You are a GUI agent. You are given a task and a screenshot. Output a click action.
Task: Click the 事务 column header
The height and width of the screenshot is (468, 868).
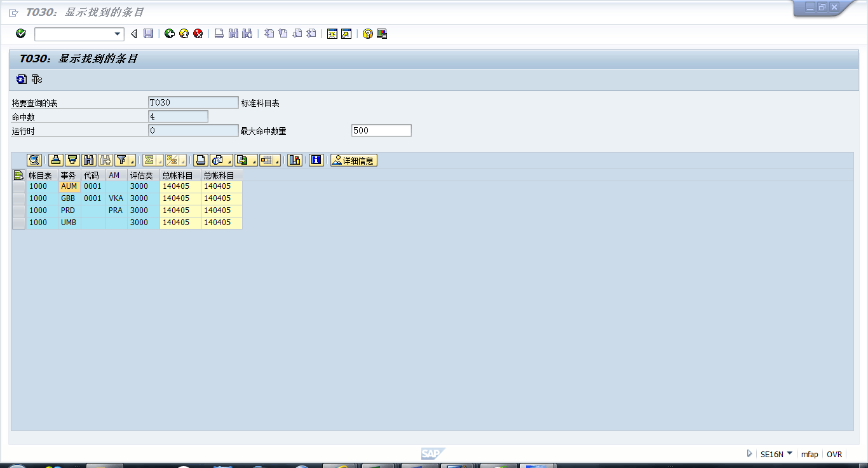click(69, 175)
